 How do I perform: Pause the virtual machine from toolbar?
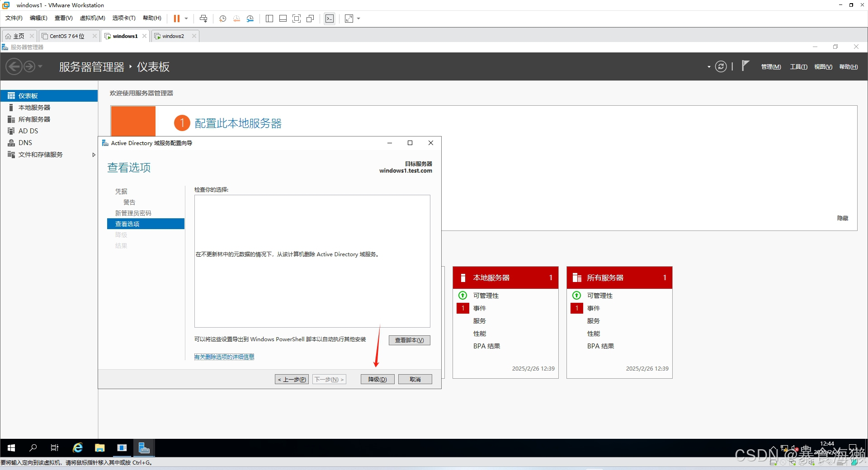(177, 19)
